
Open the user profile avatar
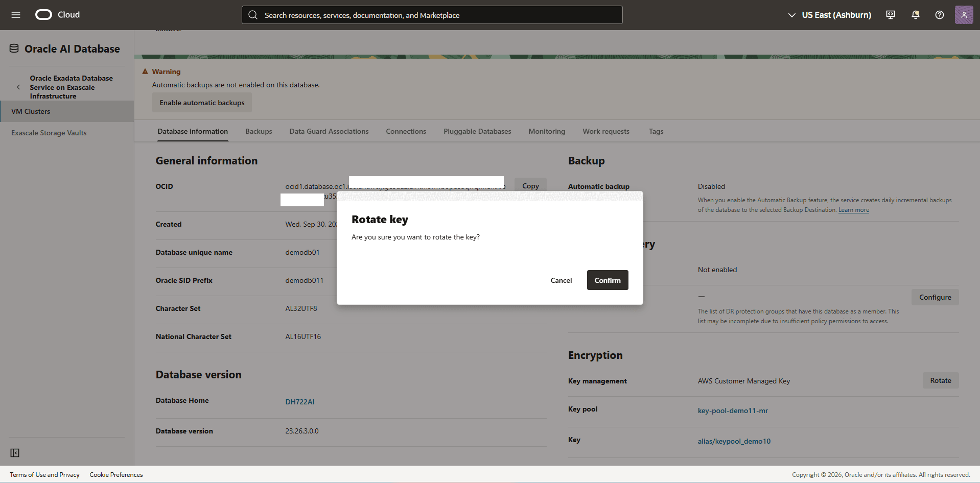(x=964, y=15)
